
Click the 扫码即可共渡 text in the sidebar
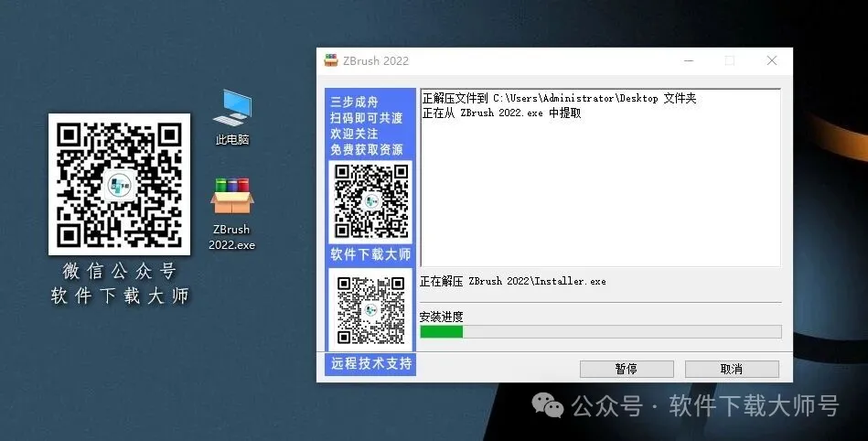tap(367, 118)
